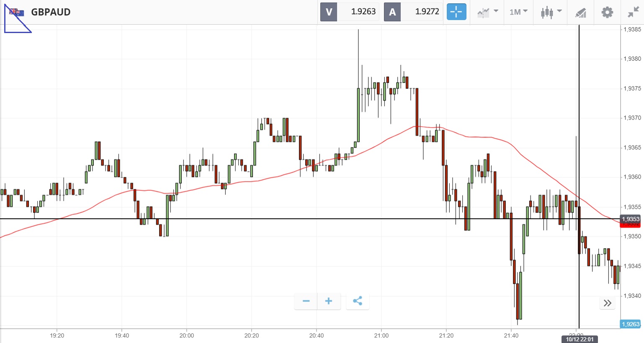Open the 1M timeframe dropdown
Screen dimensions: 644x343
pyautogui.click(x=518, y=12)
